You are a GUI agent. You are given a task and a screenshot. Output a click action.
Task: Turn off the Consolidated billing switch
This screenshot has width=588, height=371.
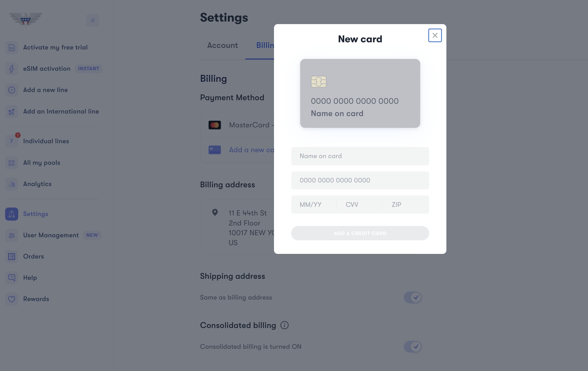coord(413,347)
